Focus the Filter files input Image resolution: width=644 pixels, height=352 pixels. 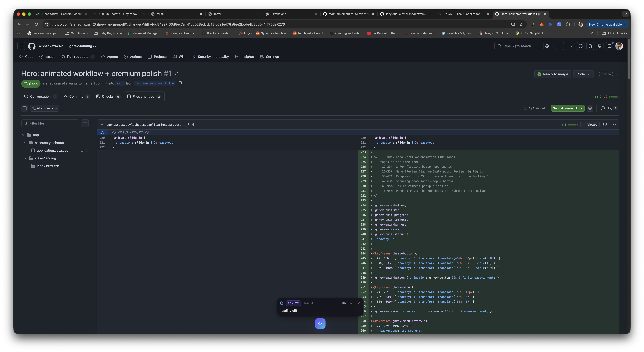tap(50, 123)
